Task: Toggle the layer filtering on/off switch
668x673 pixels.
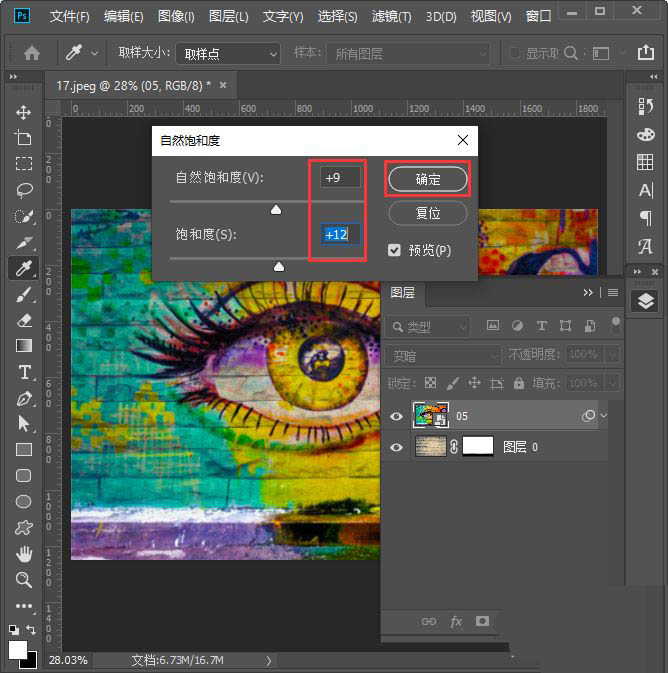Action: 616,325
